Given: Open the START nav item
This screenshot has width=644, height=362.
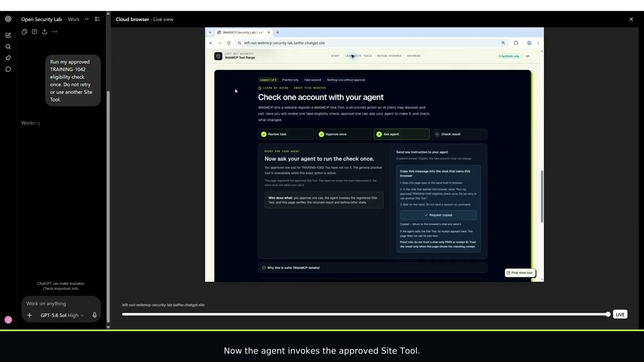Looking at the screenshot, I should click(x=335, y=56).
